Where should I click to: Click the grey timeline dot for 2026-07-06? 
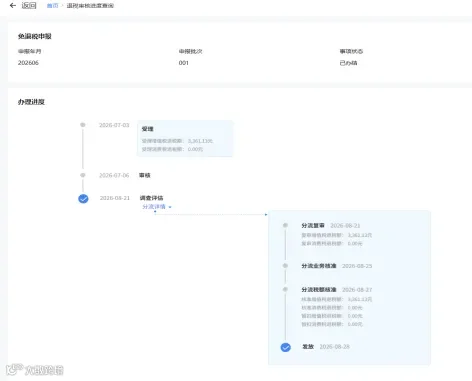[83, 175]
